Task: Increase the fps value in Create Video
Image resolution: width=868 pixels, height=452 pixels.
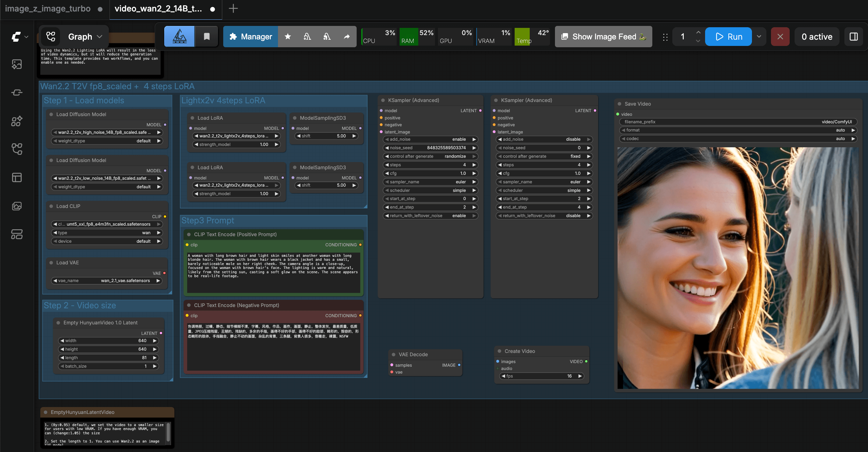Action: [580, 376]
